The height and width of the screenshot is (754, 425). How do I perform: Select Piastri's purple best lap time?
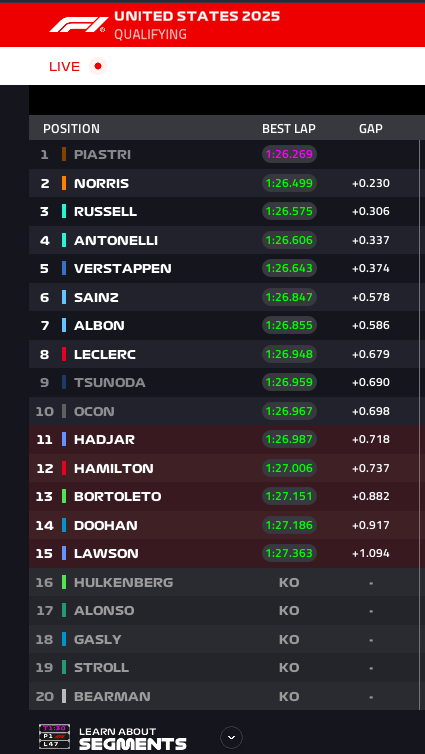pyautogui.click(x=289, y=154)
